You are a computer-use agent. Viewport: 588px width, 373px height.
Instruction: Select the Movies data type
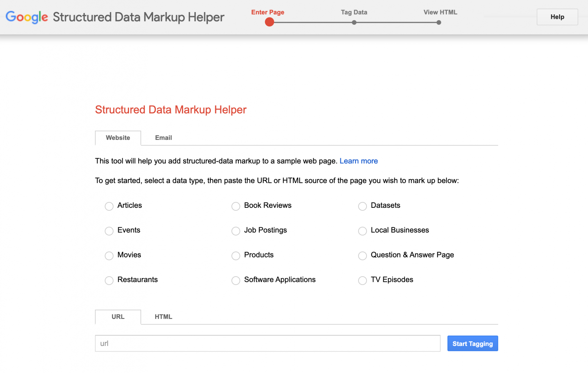tap(109, 256)
